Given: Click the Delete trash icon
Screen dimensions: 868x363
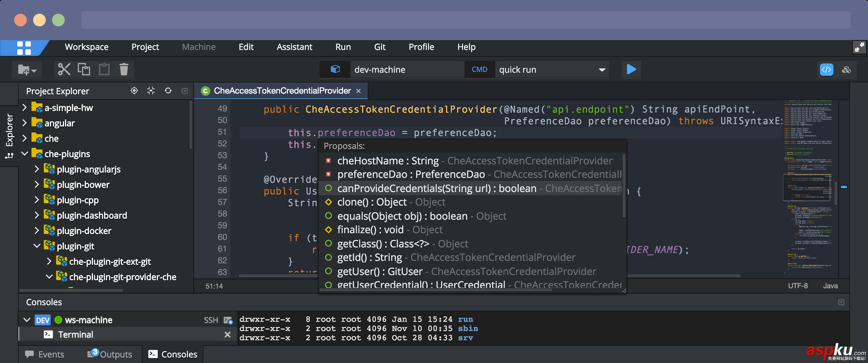Looking at the screenshot, I should pyautogui.click(x=124, y=69).
